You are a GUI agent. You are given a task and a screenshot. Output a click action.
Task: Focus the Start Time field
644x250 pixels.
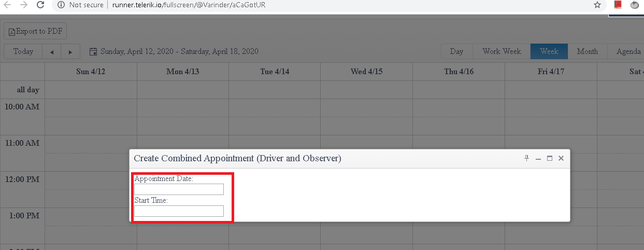tap(179, 211)
